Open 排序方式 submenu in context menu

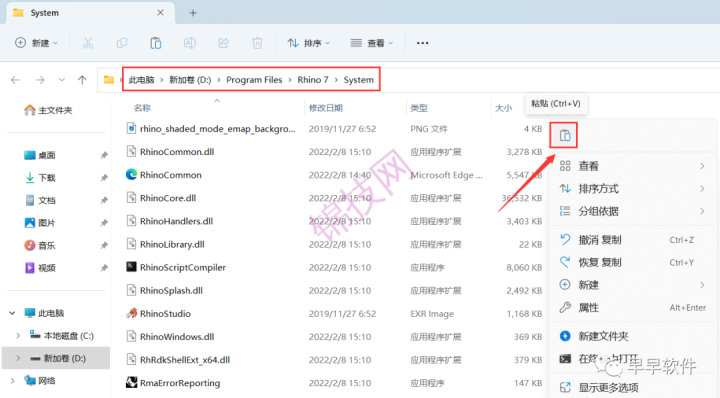pyautogui.click(x=632, y=189)
